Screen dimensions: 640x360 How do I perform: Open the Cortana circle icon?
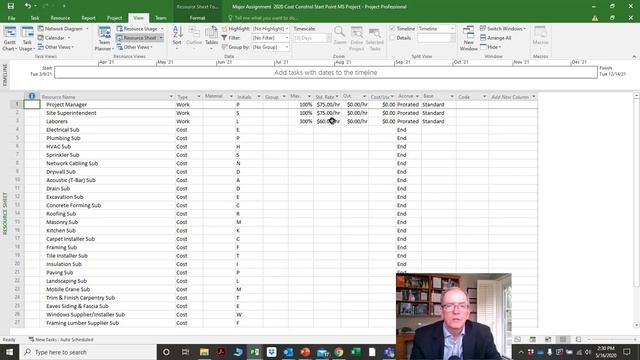coord(166,352)
